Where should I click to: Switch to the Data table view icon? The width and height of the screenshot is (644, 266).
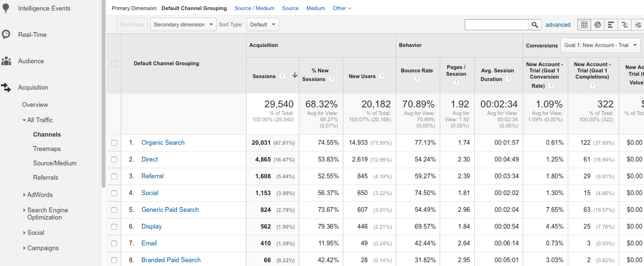coord(584,25)
